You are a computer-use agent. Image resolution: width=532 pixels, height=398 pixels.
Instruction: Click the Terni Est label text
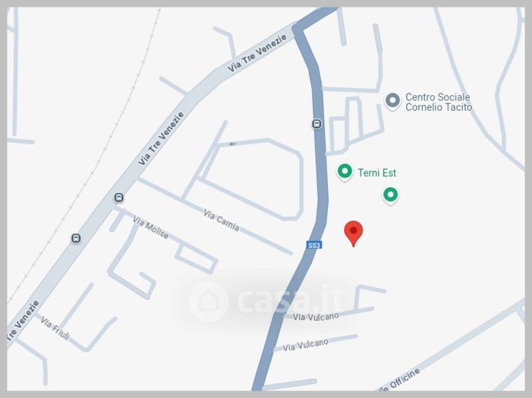(x=376, y=173)
